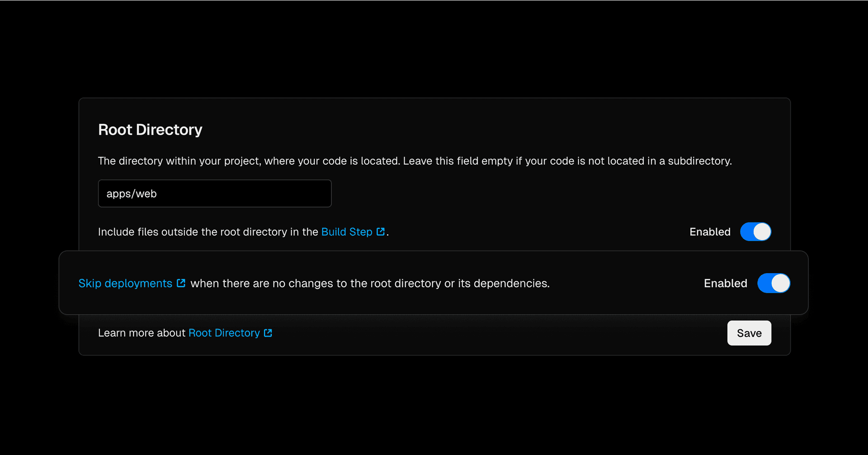Focus the apps/web root directory field
This screenshot has width=868, height=455.
215,194
